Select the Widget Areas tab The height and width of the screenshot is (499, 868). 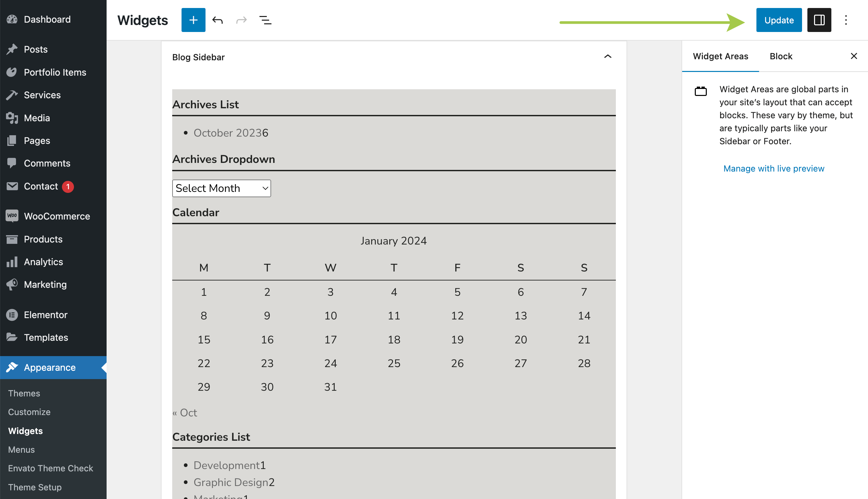coord(720,56)
